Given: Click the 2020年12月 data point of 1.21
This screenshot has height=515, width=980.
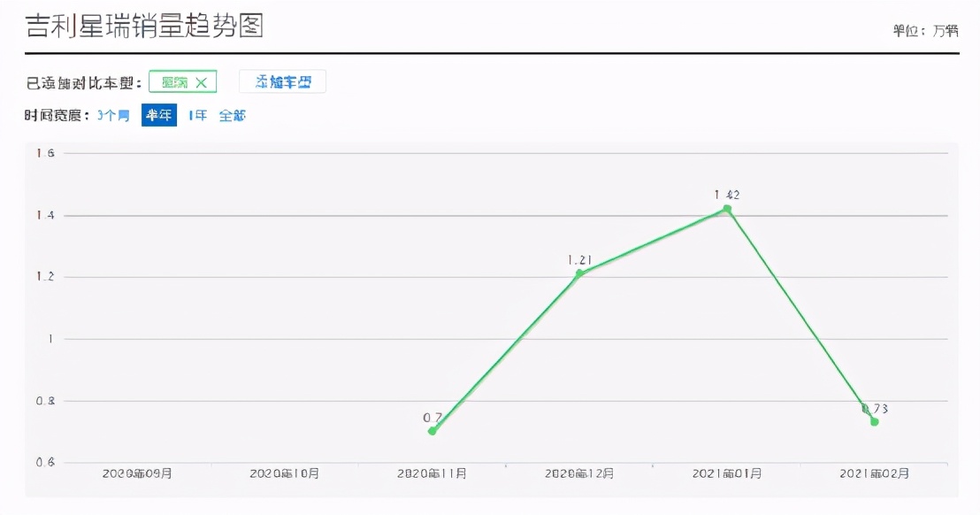Looking at the screenshot, I should click(x=579, y=273).
